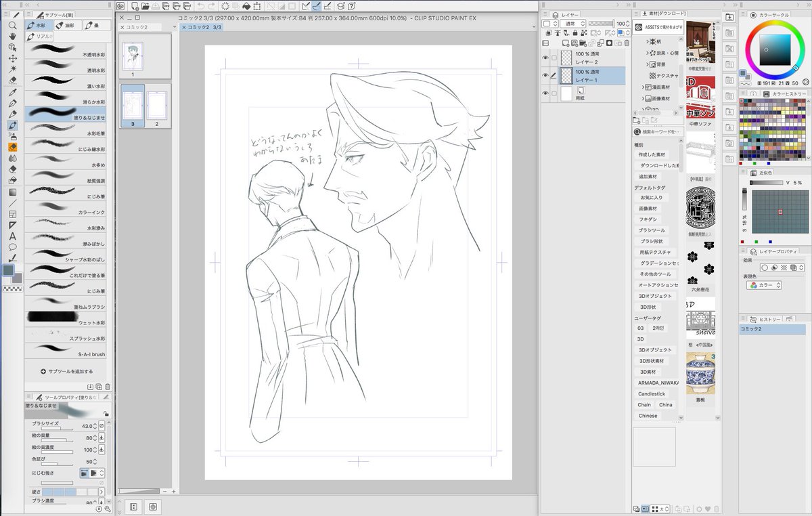Select the Blend tool

[13, 158]
